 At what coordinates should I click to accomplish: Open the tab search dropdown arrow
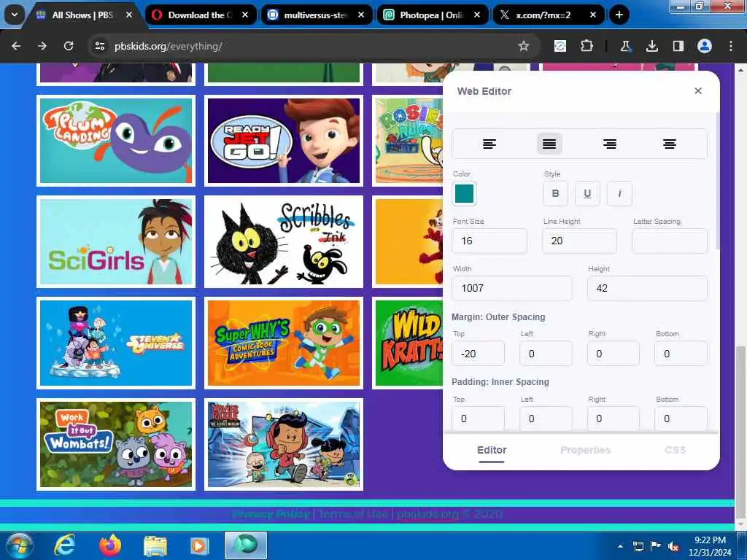[15, 15]
